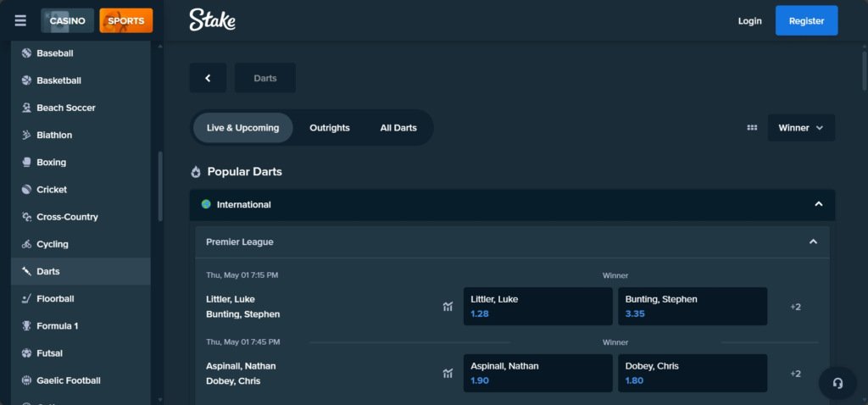Screen dimensions: 868x405
Task: Open stats icon for Littler vs Bunting
Action: pyautogui.click(x=448, y=307)
